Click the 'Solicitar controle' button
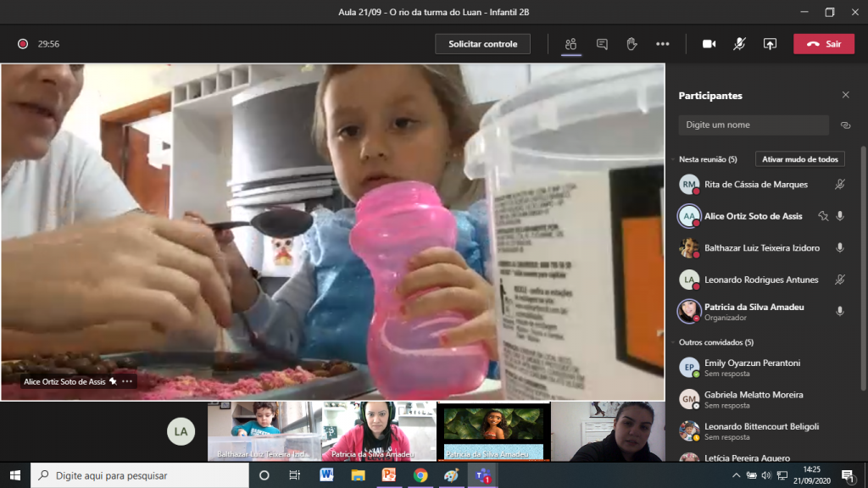Screen dimensions: 868x488 pyautogui.click(x=482, y=44)
